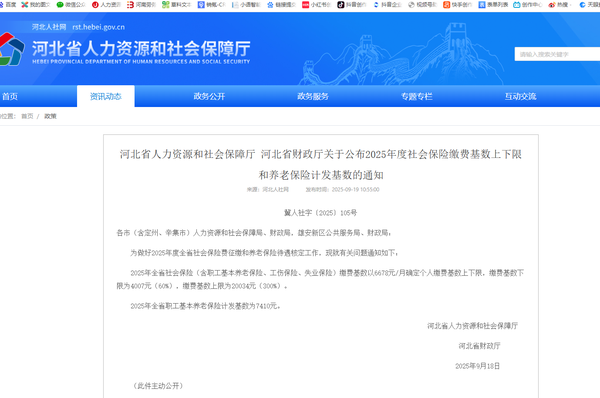The height and width of the screenshot is (398, 600).
Task: Click the search keyword input field
Action: (557, 54)
